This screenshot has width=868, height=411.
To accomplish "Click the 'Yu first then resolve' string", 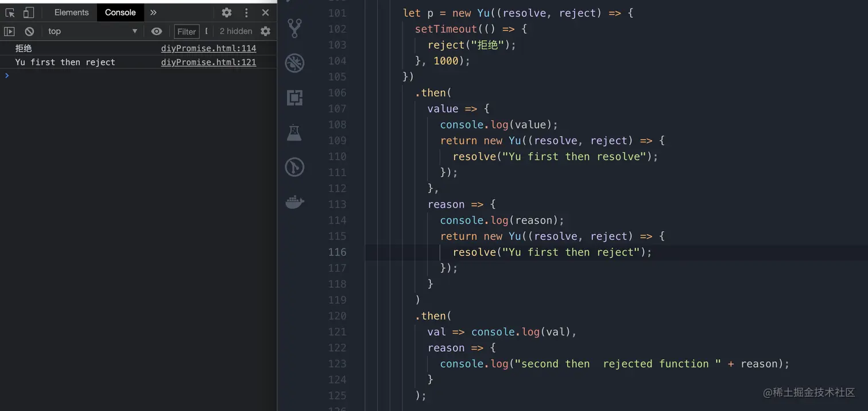I will click(x=573, y=156).
